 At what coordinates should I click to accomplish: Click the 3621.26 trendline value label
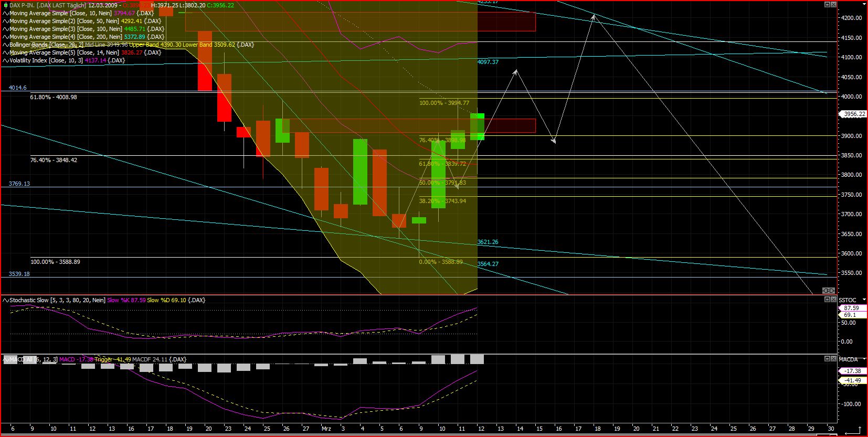point(488,242)
